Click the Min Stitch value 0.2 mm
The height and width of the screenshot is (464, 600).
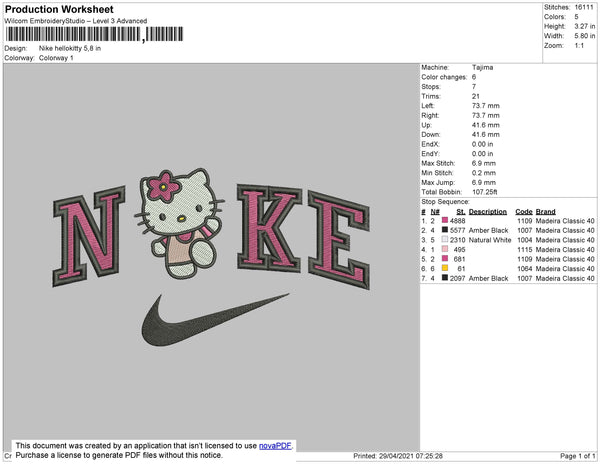coord(484,173)
